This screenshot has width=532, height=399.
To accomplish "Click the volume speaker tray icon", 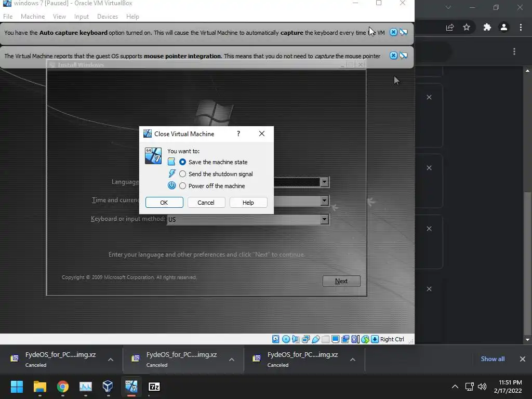I will [x=482, y=387].
